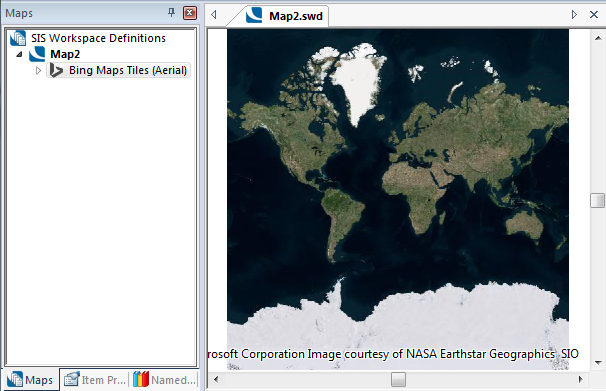Close the Map2.swd document window

(594, 15)
